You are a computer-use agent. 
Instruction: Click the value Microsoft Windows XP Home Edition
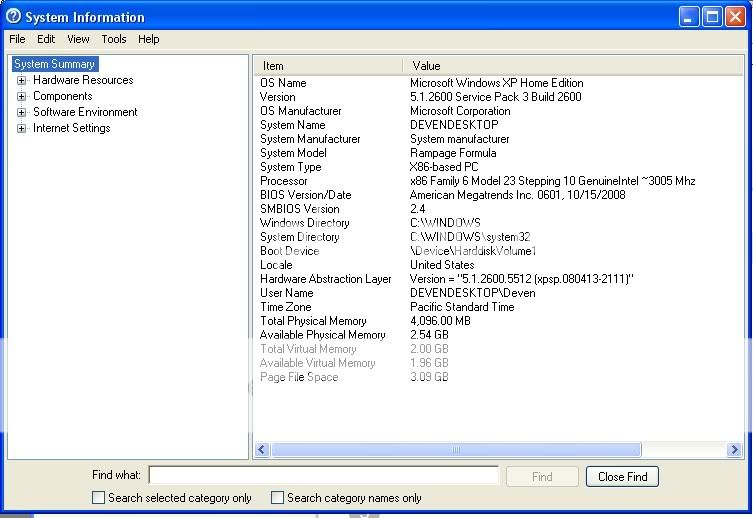[497, 83]
